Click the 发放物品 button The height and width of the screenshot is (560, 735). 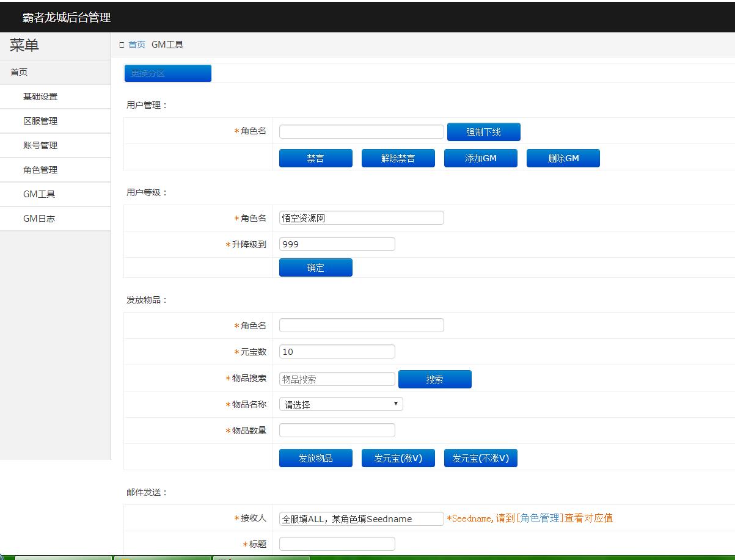point(315,458)
